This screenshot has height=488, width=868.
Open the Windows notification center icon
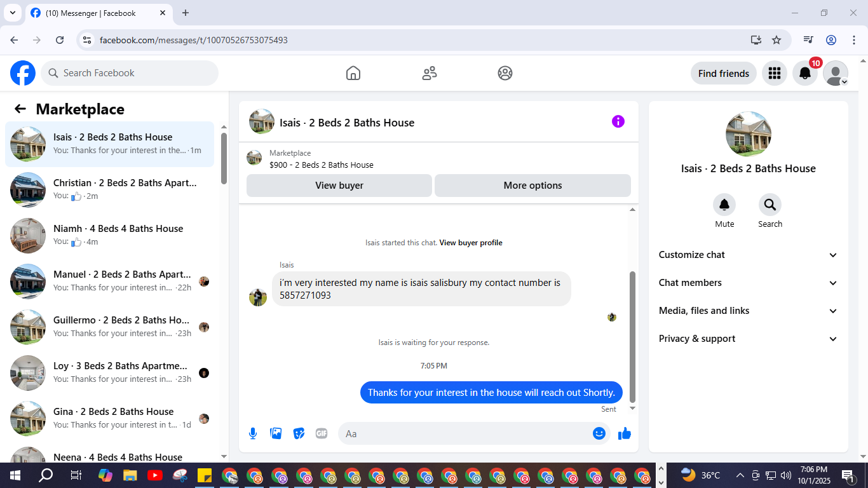[x=848, y=475]
